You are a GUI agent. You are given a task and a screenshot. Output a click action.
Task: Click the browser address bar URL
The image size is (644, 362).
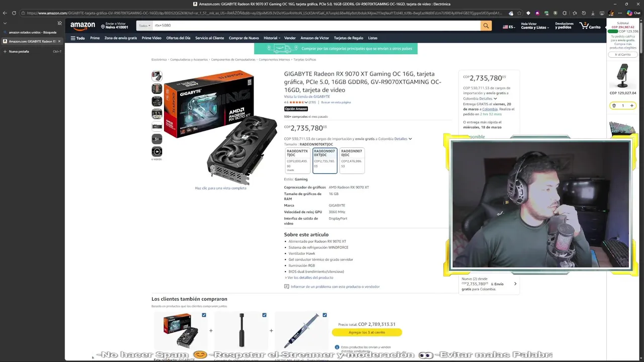264,13
